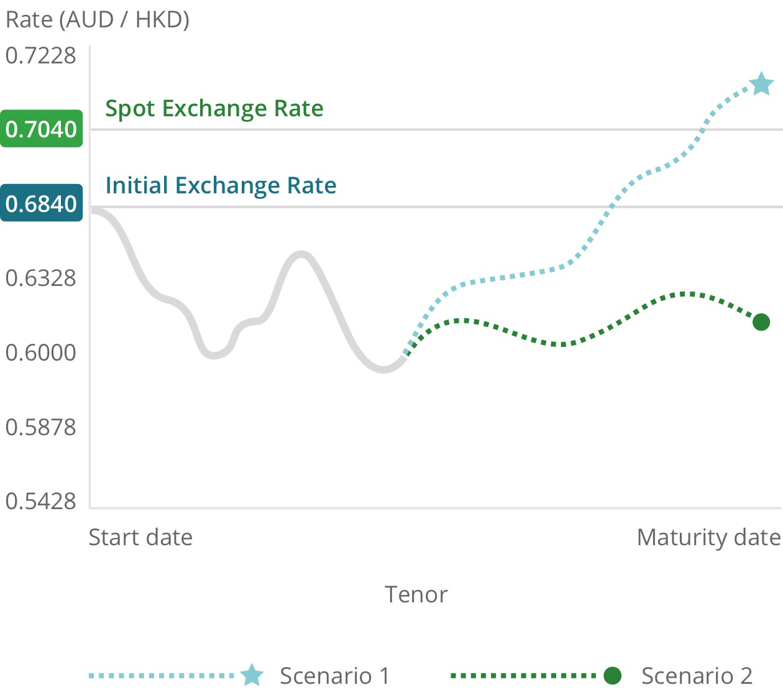Screen dimensions: 783x700
Task: Click the green dot ending Scenario 2 line
Action: 761,322
